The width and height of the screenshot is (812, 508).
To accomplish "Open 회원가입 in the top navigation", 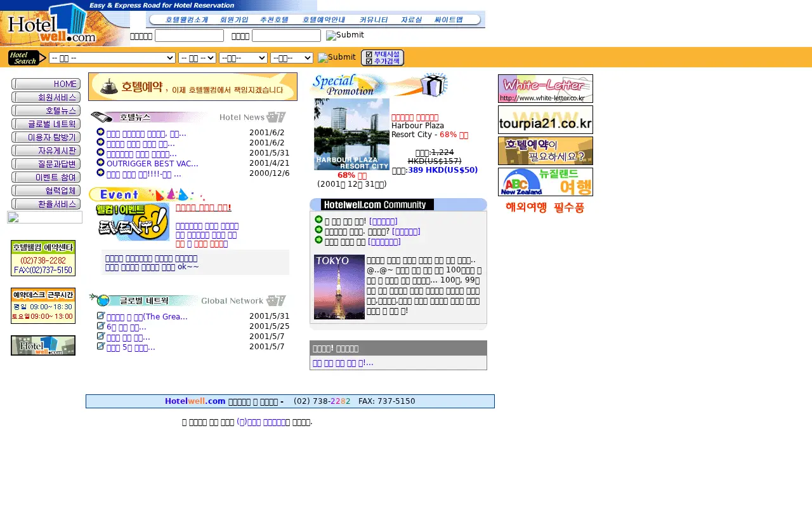I will [234, 20].
